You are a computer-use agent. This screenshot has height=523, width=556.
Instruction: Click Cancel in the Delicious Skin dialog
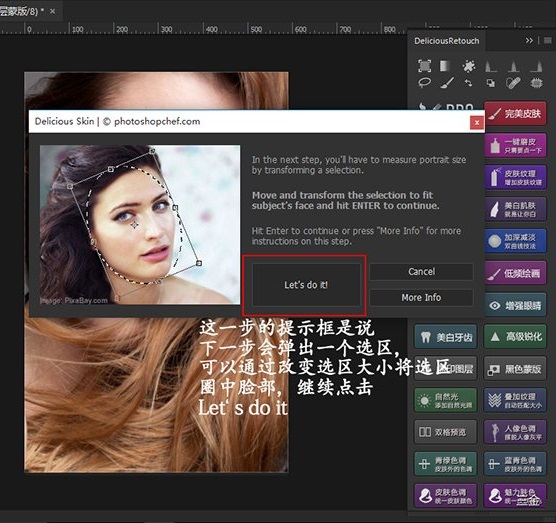tap(421, 272)
